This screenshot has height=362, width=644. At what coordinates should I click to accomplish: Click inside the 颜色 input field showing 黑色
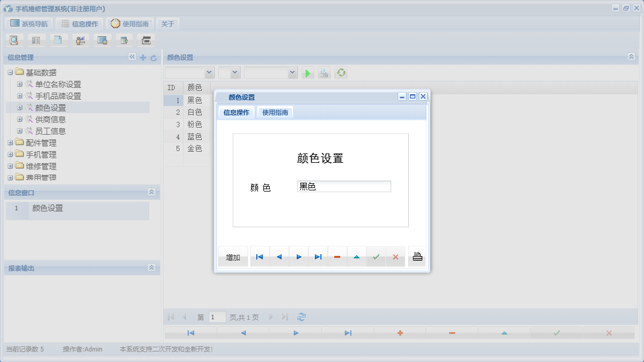(344, 186)
